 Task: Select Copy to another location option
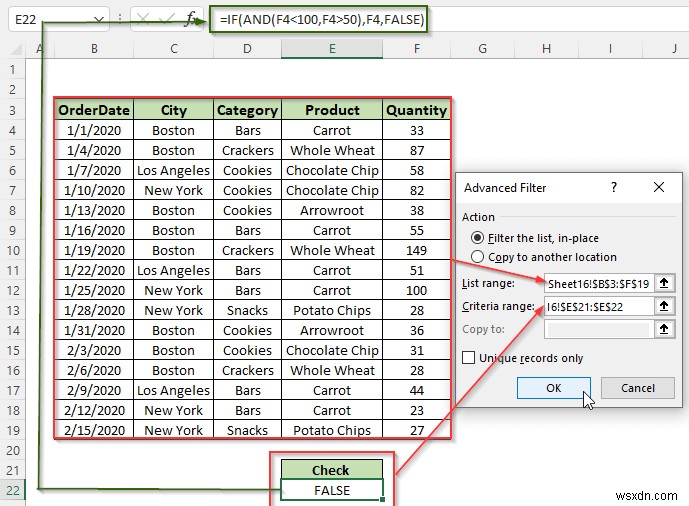[x=477, y=257]
